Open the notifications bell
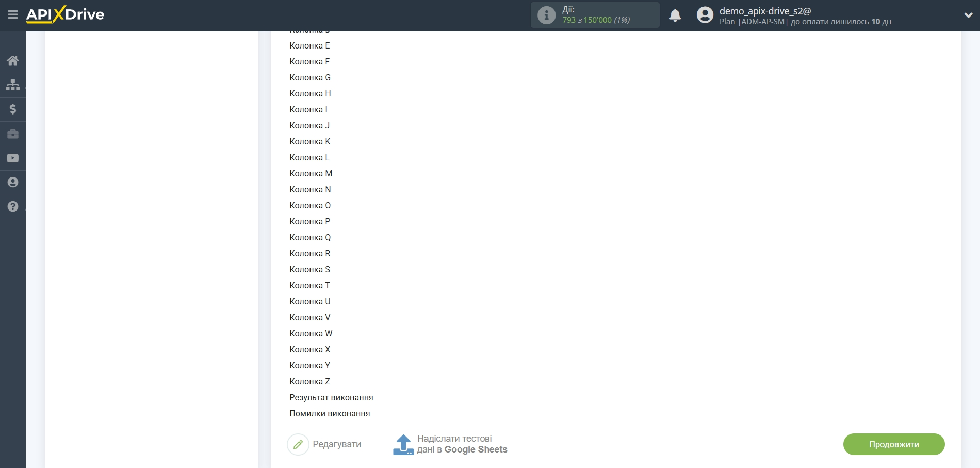Image resolution: width=980 pixels, height=468 pixels. [675, 15]
